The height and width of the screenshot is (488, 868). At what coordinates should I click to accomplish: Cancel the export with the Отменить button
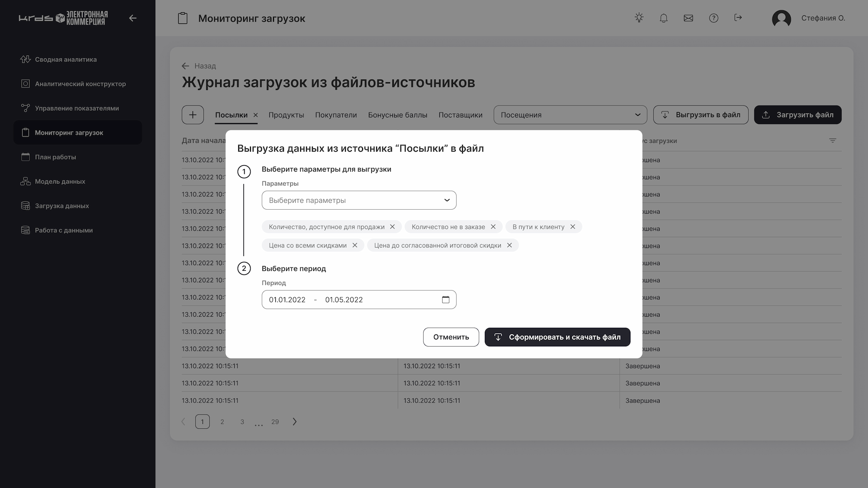451,337
